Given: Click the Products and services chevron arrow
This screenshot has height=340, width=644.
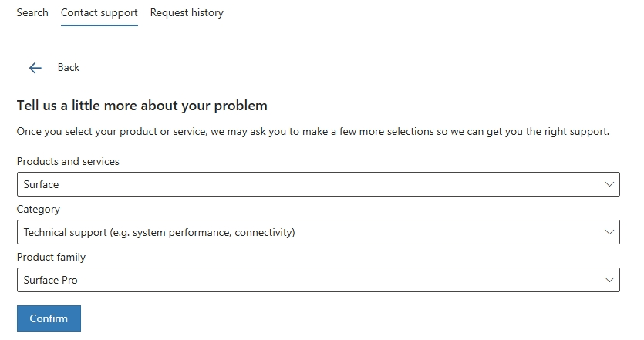Looking at the screenshot, I should click(610, 184).
